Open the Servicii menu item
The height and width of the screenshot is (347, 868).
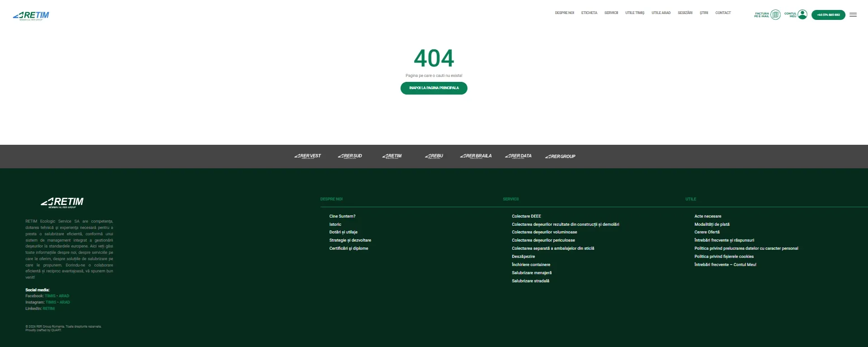pyautogui.click(x=611, y=13)
